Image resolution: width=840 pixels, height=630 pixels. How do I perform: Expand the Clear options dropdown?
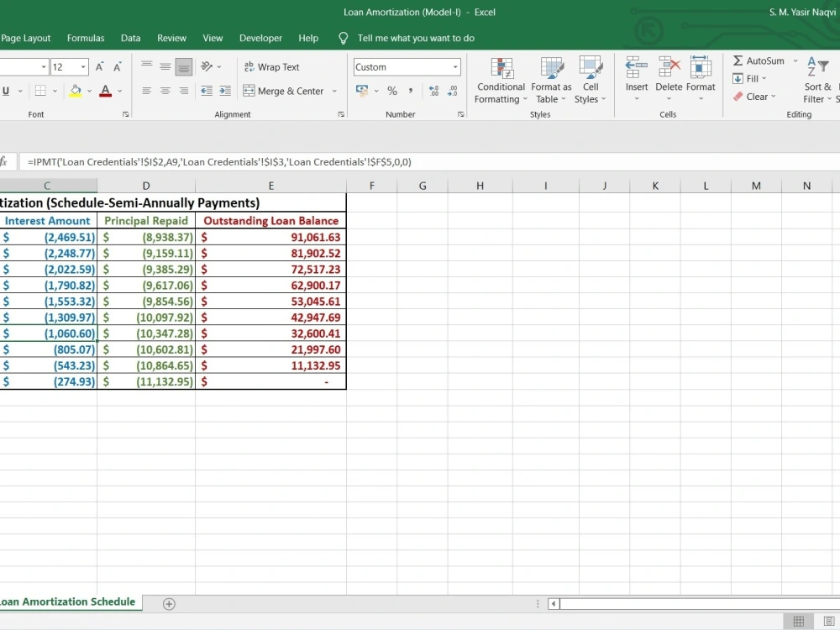pyautogui.click(x=774, y=97)
